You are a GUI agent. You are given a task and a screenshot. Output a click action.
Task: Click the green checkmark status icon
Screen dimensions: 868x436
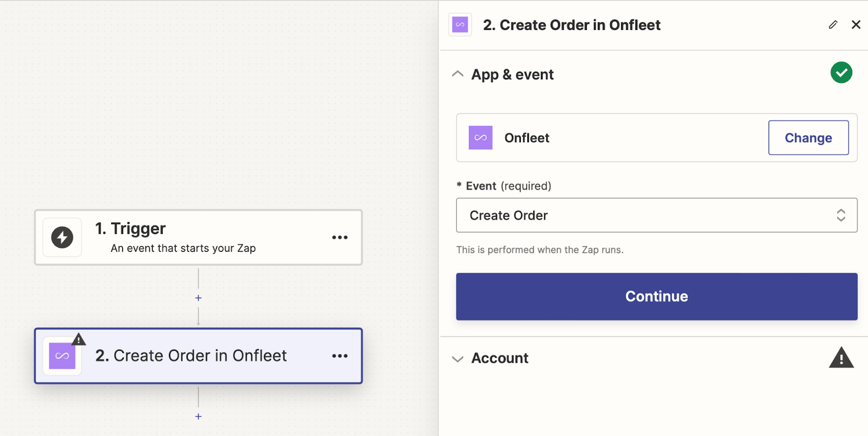pyautogui.click(x=841, y=73)
